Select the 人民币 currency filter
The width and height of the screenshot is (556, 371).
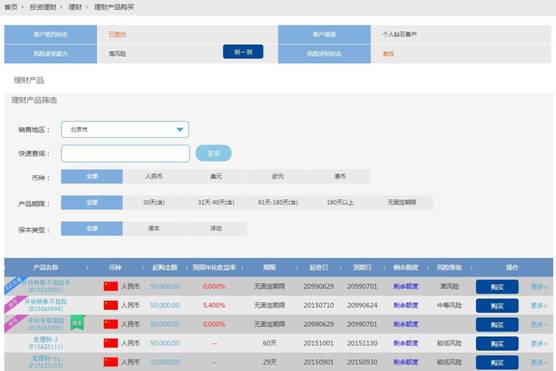[x=154, y=176]
